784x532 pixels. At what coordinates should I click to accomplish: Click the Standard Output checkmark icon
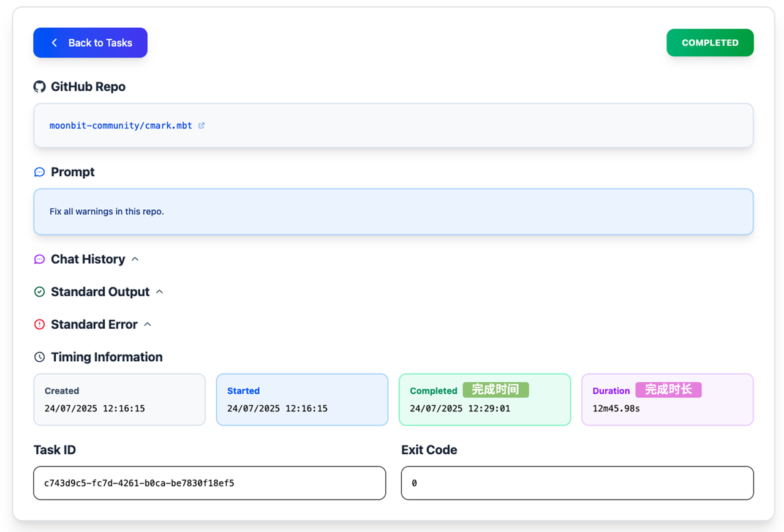point(40,292)
